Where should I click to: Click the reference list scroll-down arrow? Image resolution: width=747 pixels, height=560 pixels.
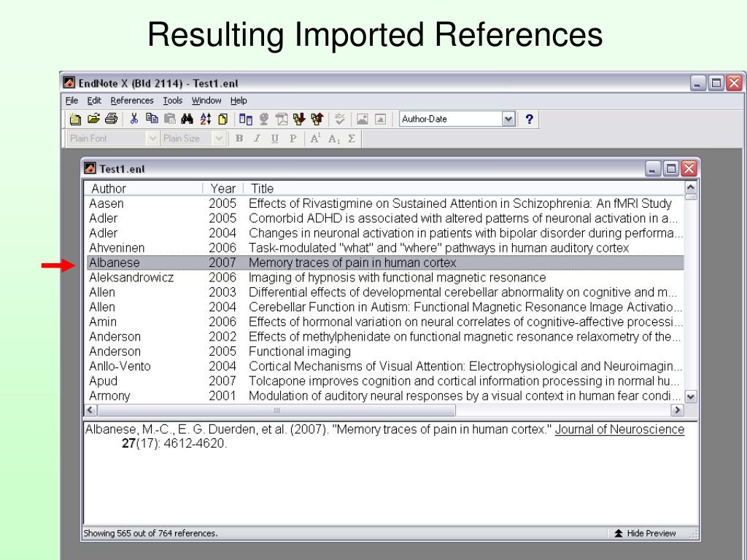[690, 396]
